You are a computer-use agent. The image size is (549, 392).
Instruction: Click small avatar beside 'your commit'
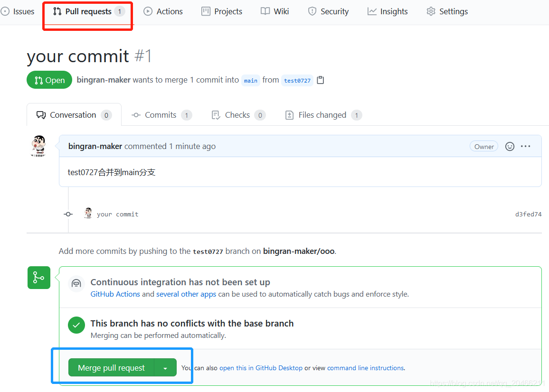click(x=88, y=213)
